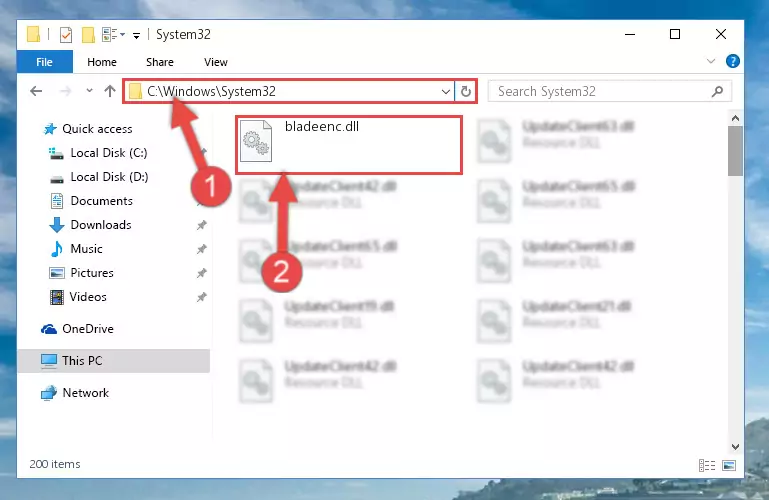Click the New Folder quick access icon
The image size is (769, 500).
click(88, 35)
